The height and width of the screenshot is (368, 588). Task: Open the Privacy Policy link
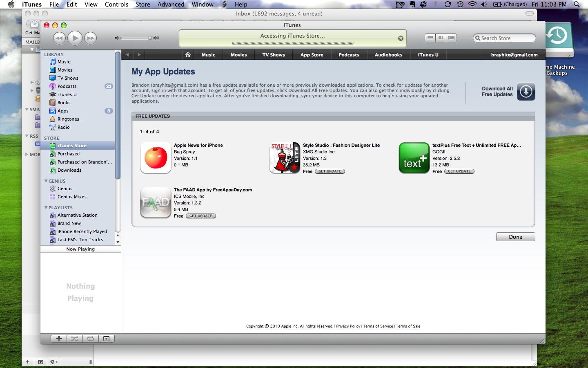click(x=348, y=326)
